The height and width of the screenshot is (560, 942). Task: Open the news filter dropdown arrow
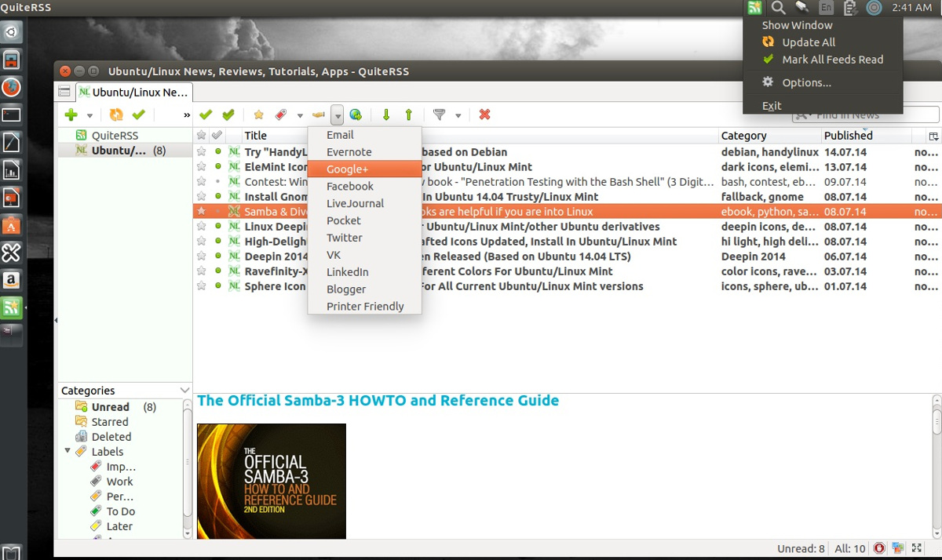click(458, 116)
